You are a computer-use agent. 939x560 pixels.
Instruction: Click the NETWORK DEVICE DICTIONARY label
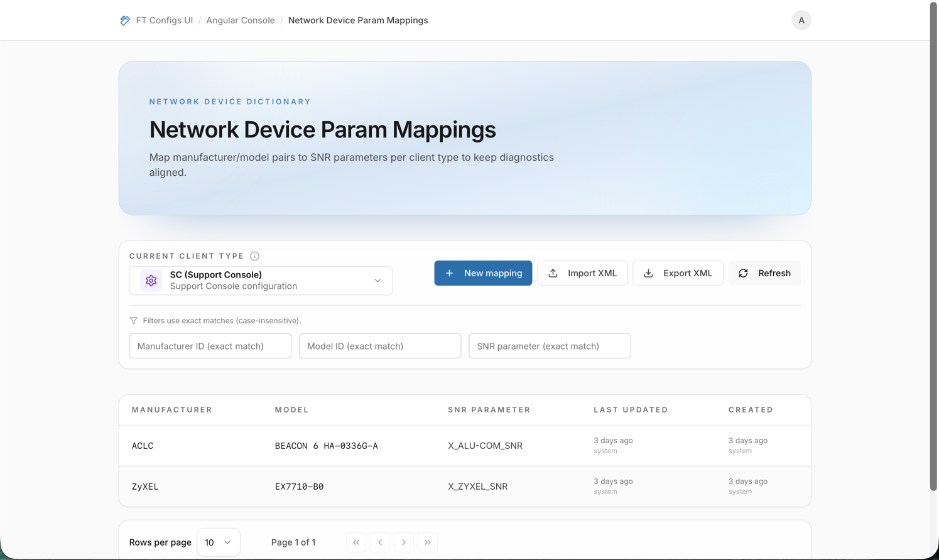pos(230,102)
